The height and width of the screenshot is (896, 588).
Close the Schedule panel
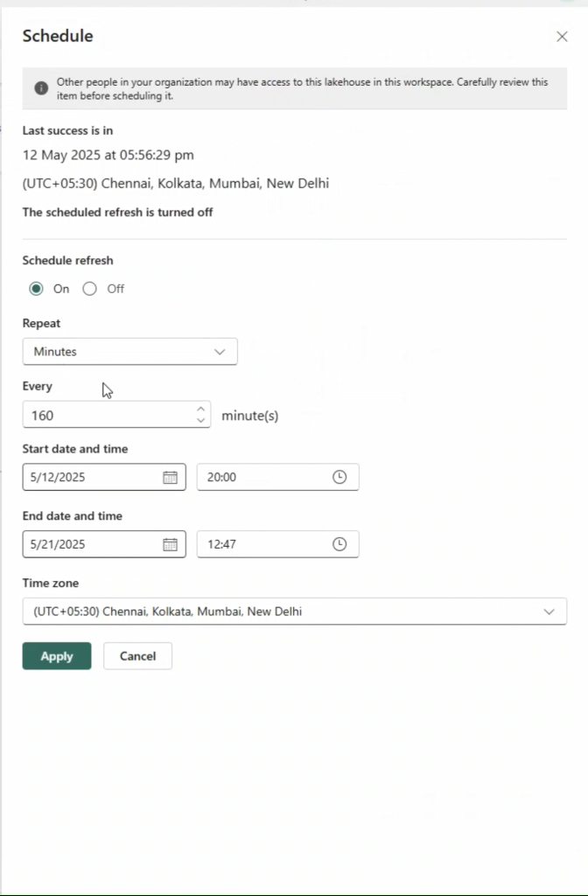(562, 37)
